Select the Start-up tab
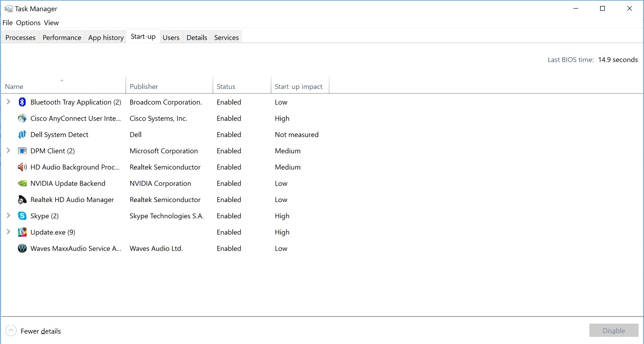This screenshot has width=644, height=344. click(143, 37)
